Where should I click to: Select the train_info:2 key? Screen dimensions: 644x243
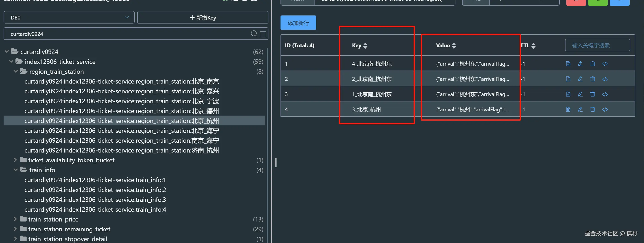(x=95, y=190)
